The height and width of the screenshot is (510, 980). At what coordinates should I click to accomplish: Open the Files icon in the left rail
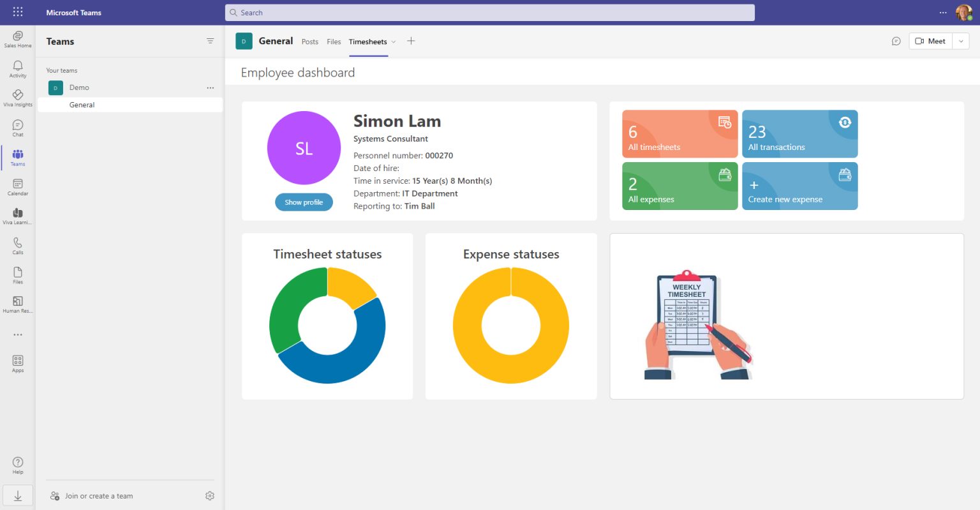17,273
